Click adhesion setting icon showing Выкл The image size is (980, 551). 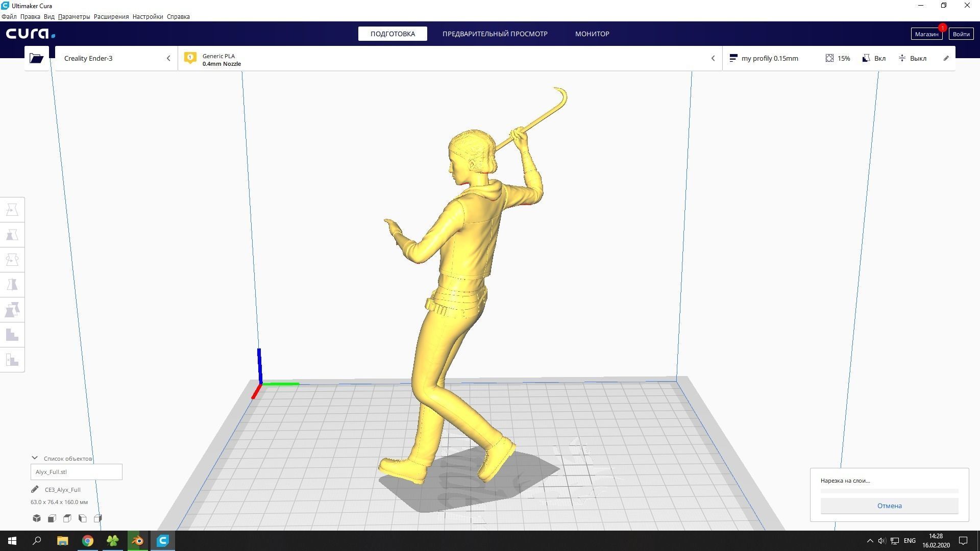tap(902, 58)
